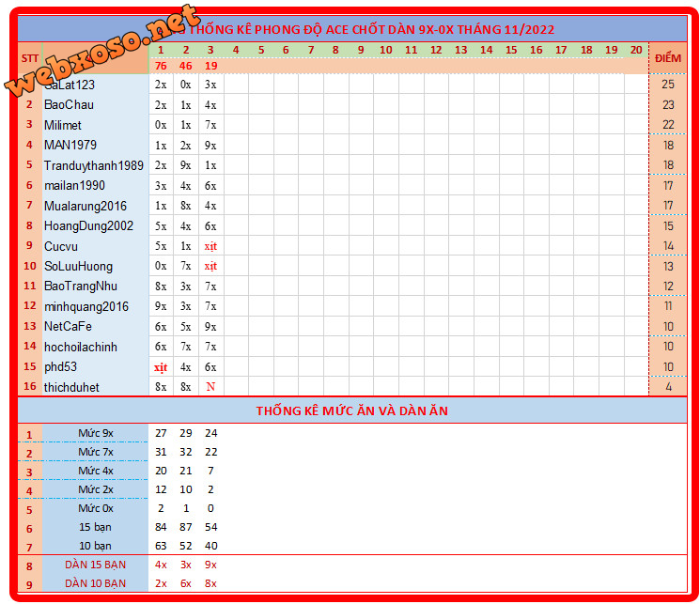Click the red xịt cell for SoLuuHuong

click(x=210, y=267)
